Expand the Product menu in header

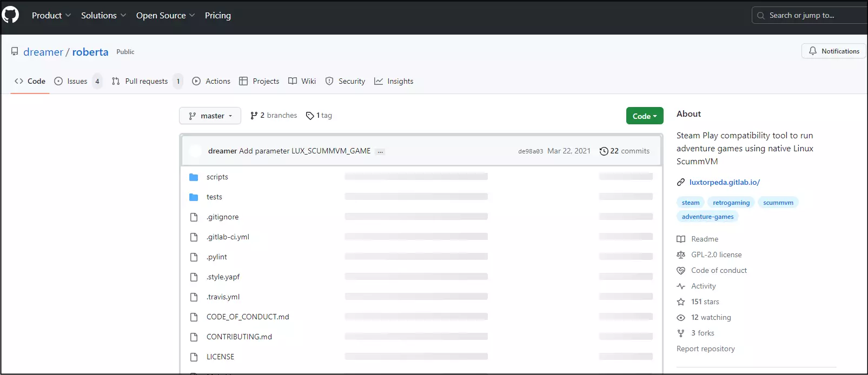tap(51, 16)
